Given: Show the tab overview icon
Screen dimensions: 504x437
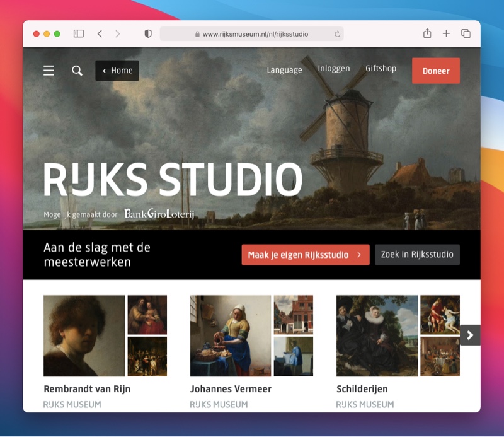Looking at the screenshot, I should tap(466, 33).
